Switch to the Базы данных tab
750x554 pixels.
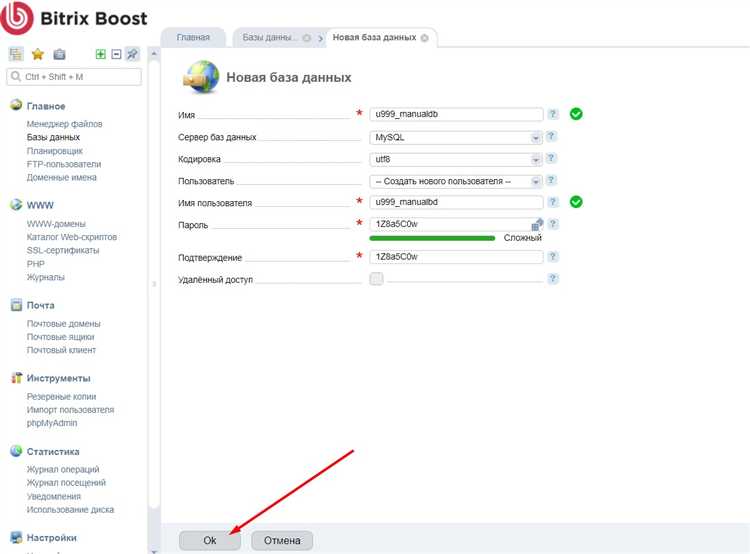click(x=269, y=37)
